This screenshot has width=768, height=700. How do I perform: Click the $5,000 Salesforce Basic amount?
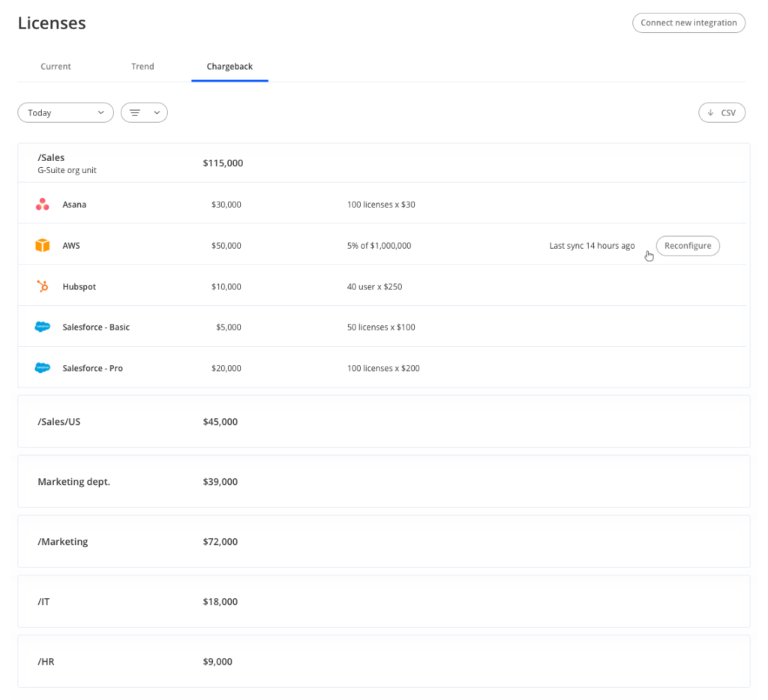tap(229, 327)
